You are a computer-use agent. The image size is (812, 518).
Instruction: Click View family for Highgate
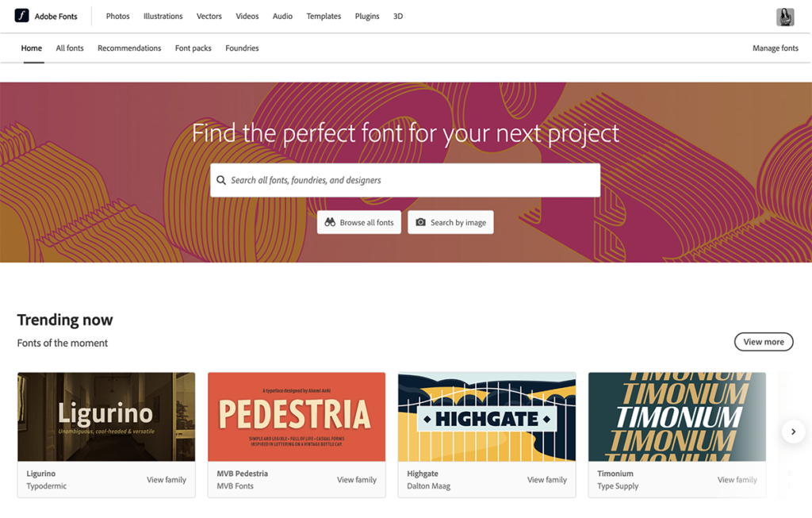coord(547,480)
